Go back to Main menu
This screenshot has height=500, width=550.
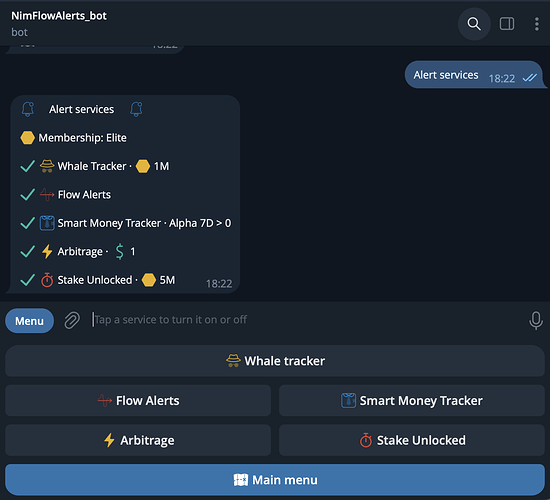click(275, 480)
